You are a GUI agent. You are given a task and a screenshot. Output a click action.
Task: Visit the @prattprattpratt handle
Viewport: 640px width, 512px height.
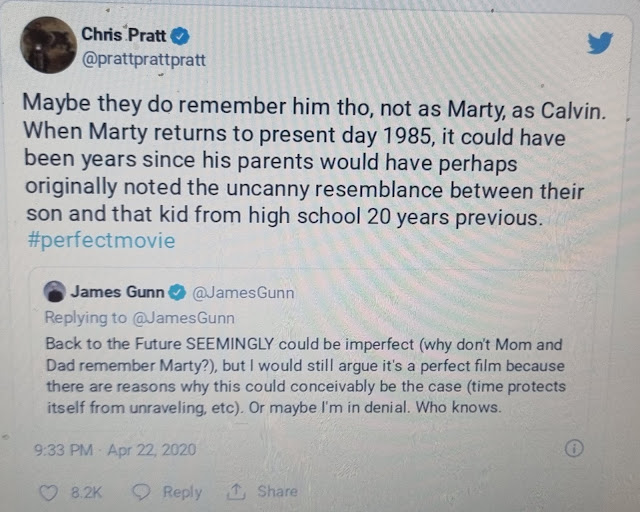point(144,60)
